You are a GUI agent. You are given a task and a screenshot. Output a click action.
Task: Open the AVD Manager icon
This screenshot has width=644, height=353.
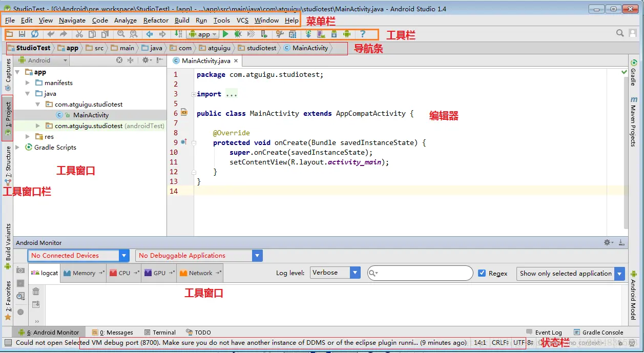tap(321, 34)
